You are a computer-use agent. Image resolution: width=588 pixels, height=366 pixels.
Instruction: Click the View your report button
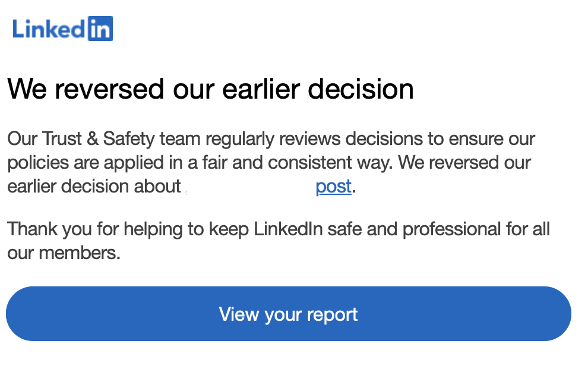[x=289, y=314]
